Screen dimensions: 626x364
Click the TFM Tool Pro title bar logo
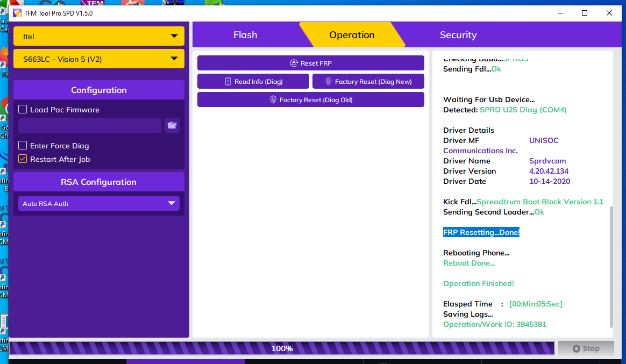pos(17,13)
